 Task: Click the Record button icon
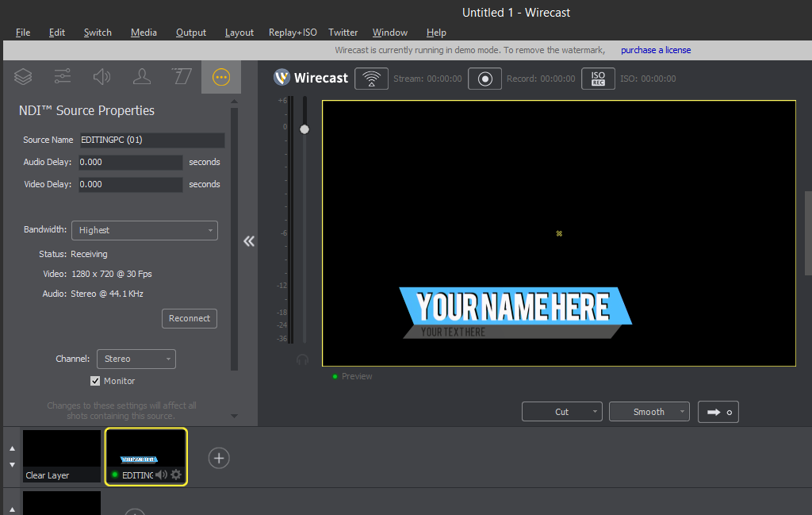(485, 79)
